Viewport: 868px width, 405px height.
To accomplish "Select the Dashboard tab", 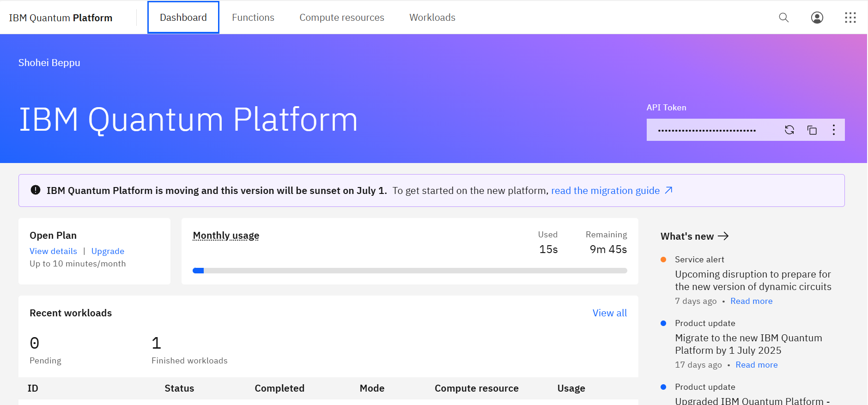I will 183,18.
